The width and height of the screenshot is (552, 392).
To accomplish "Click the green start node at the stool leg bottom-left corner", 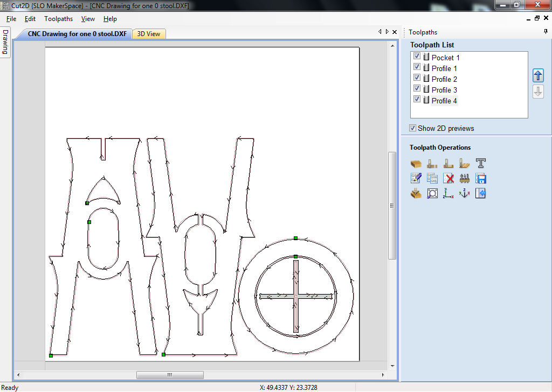I will pos(51,356).
